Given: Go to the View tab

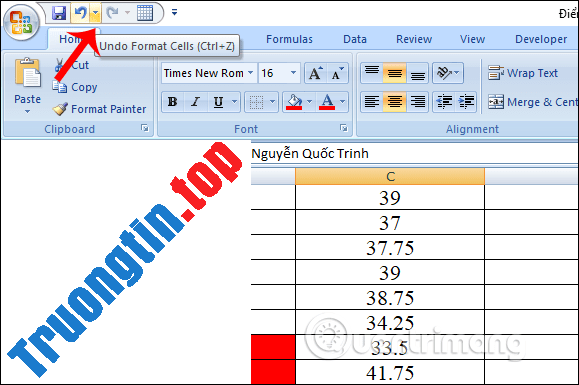Looking at the screenshot, I should tap(472, 39).
